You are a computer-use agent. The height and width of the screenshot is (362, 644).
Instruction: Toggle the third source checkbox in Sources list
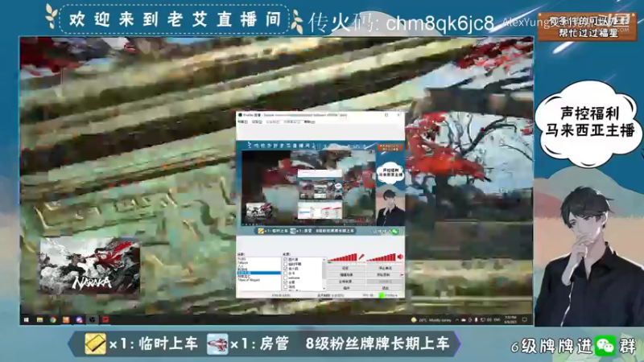(286, 269)
